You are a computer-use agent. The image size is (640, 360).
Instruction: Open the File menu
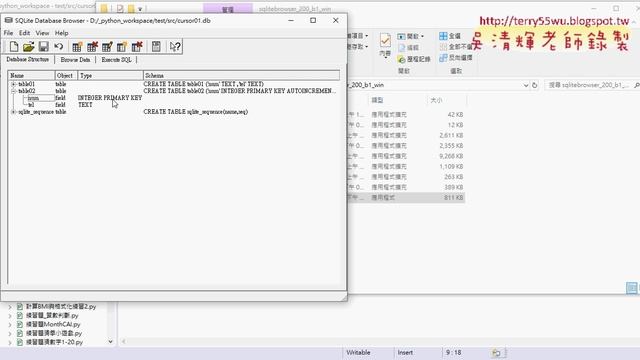coord(8,33)
